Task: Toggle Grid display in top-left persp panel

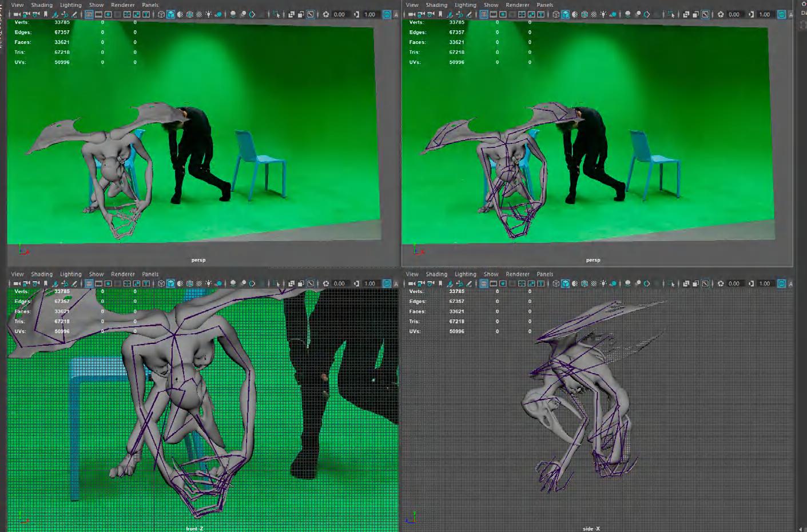Action: pyautogui.click(x=89, y=14)
